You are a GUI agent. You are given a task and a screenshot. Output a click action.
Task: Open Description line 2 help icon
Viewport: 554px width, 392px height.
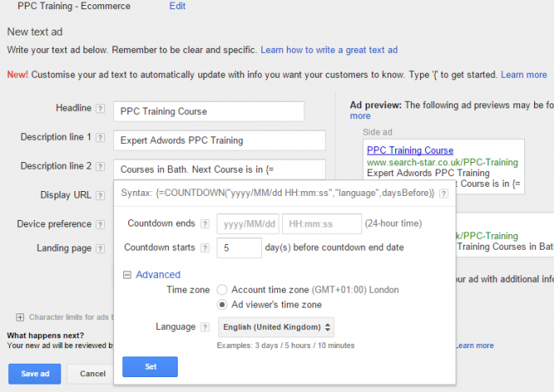pyautogui.click(x=100, y=166)
